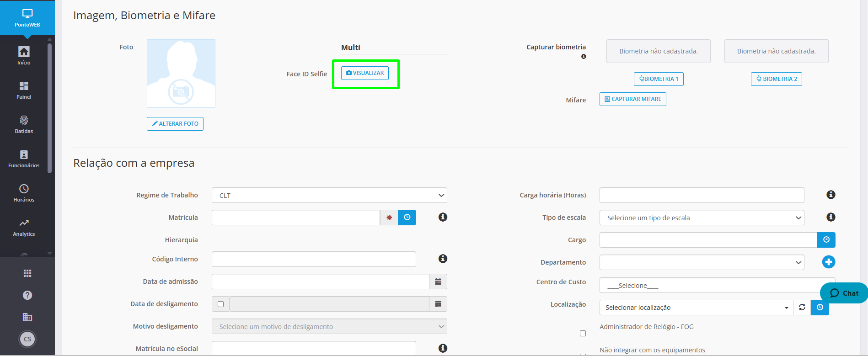The image size is (868, 356).
Task: Open the apps grid icon in sidebar
Action: 27,273
